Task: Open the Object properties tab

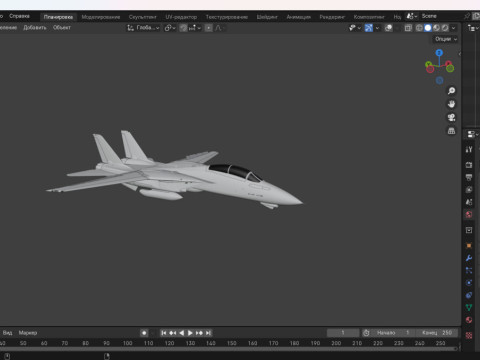Action: 469,246
